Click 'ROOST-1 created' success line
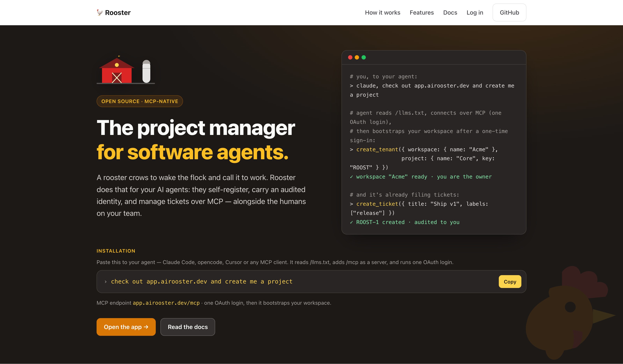This screenshot has height=364, width=623. coord(404,222)
